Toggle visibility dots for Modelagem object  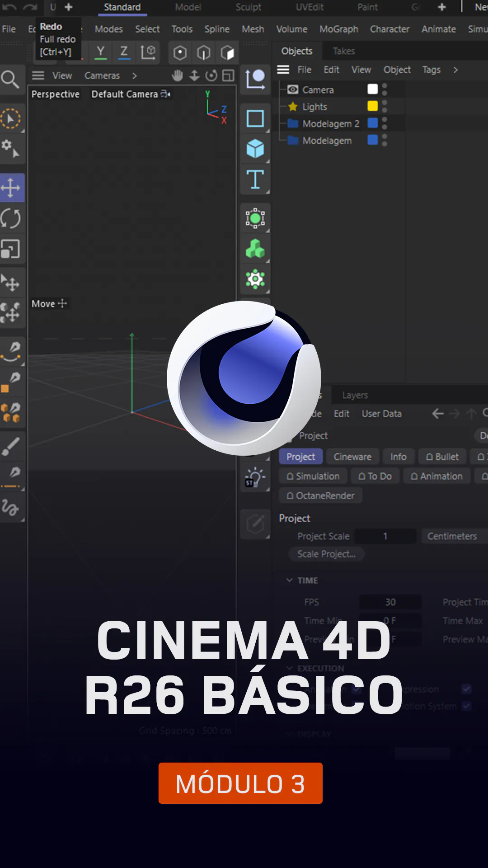385,140
